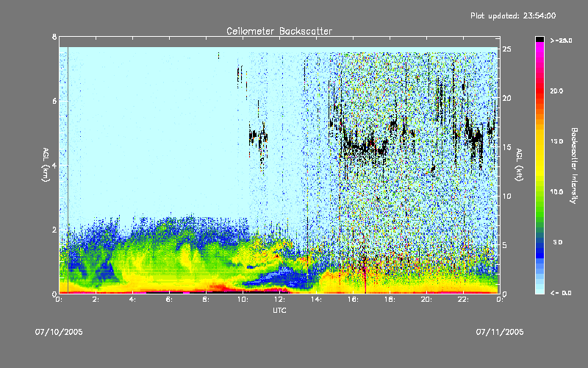Select the "18:" hour tick label

390,300
